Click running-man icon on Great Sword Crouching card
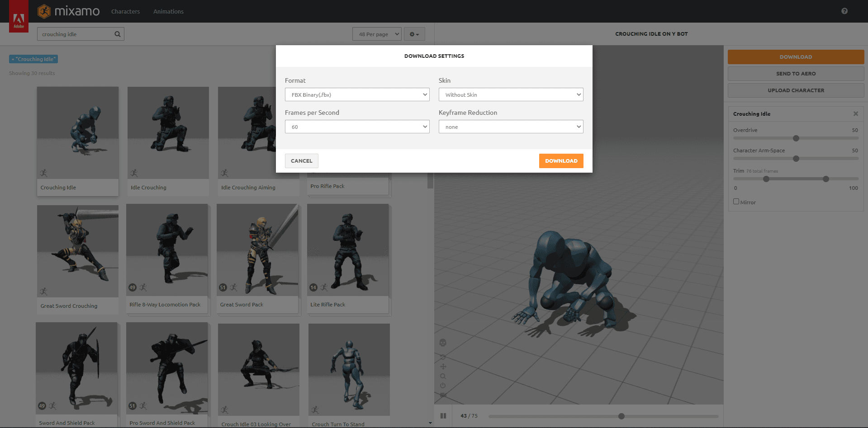The image size is (868, 428). coord(44,292)
